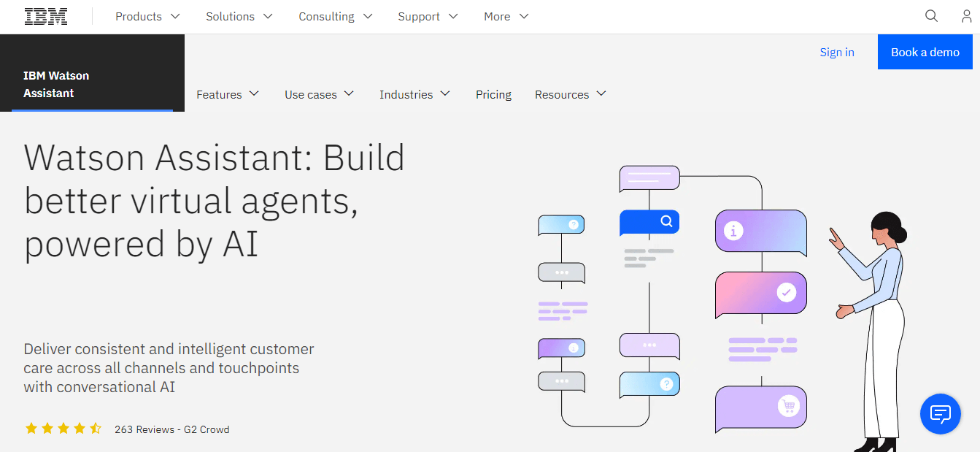Open 263 Reviews - G2 Crowd link

point(172,429)
